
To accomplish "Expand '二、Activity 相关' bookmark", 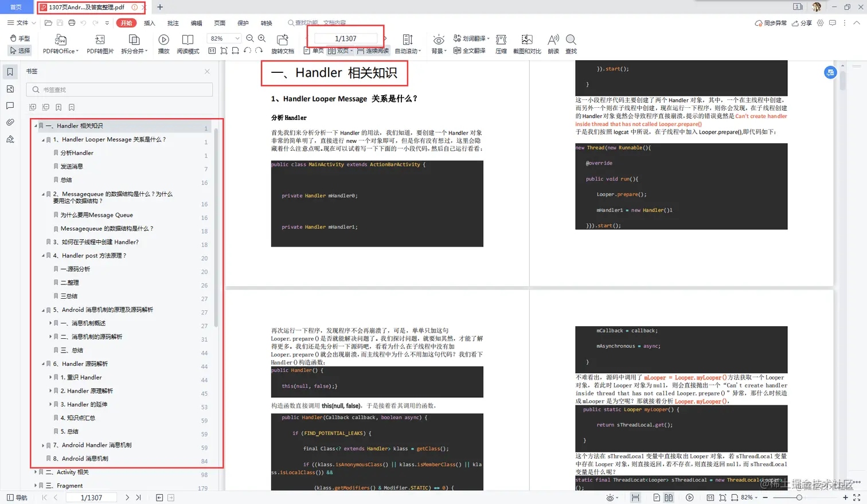I will click(x=36, y=472).
